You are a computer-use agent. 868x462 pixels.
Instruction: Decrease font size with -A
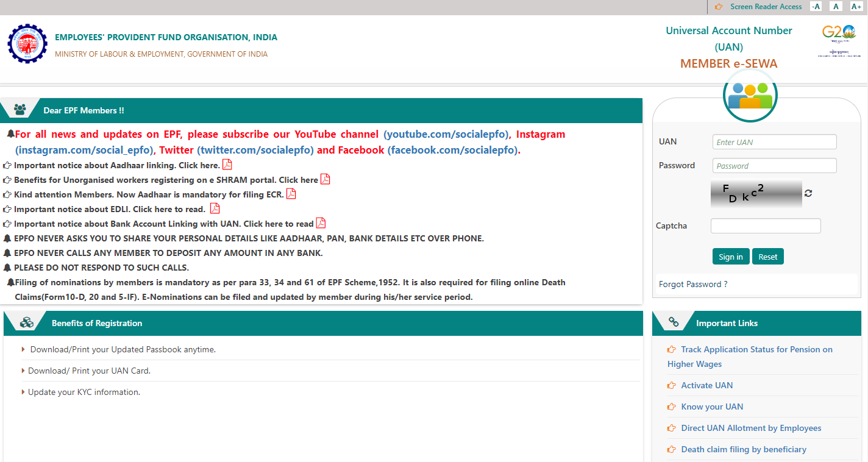(816, 7)
